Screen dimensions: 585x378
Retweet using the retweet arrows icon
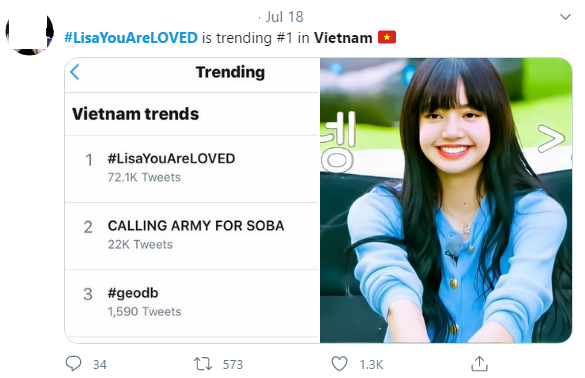click(x=203, y=364)
